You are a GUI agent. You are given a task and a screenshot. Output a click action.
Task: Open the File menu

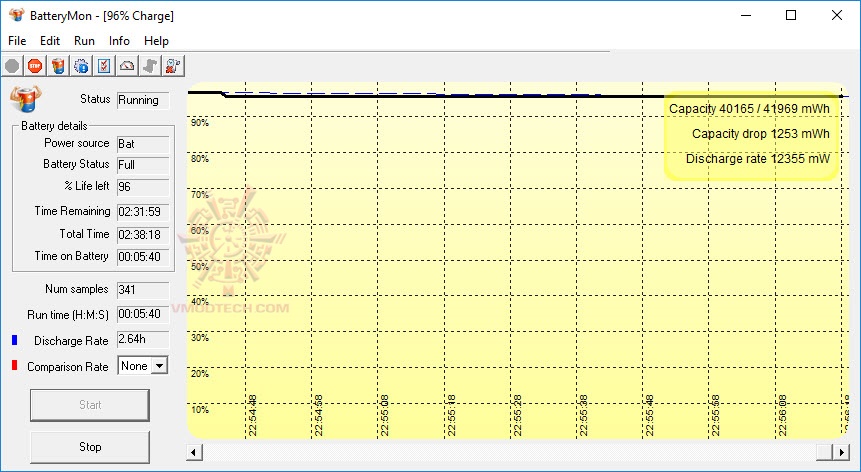point(17,41)
